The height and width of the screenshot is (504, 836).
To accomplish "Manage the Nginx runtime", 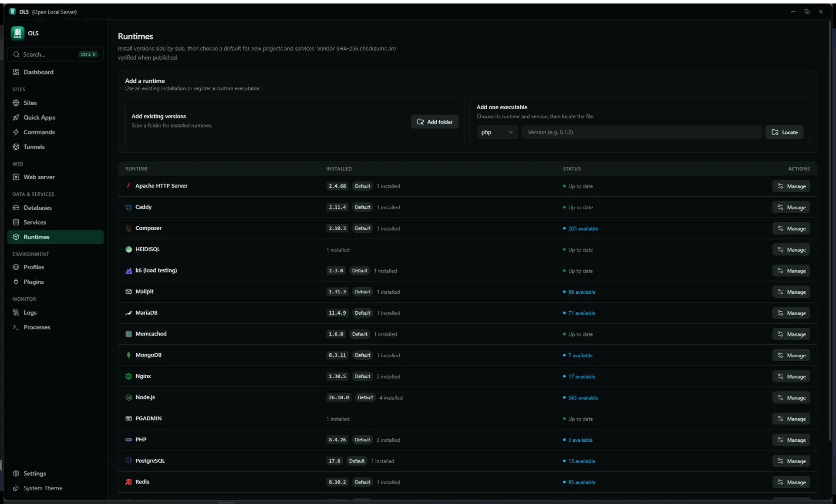I will click(791, 376).
